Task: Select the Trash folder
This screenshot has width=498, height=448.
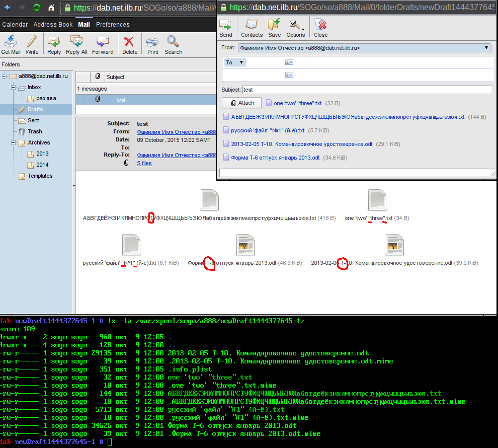Action: [35, 131]
